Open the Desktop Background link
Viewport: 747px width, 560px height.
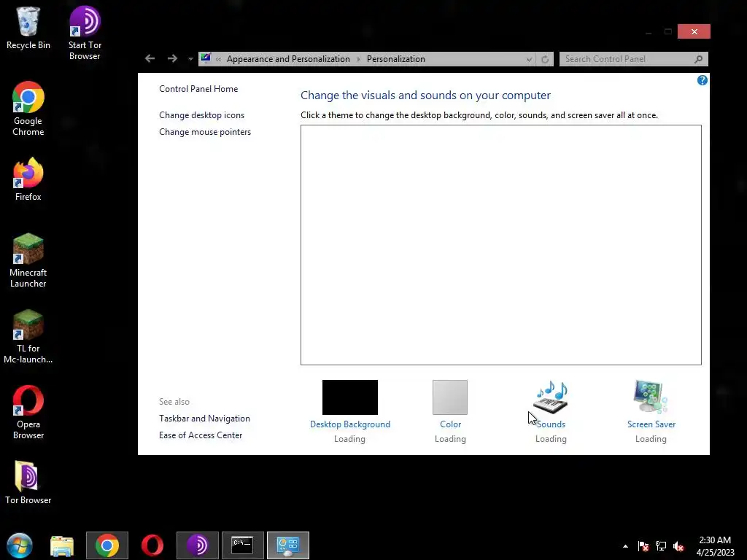(x=350, y=424)
